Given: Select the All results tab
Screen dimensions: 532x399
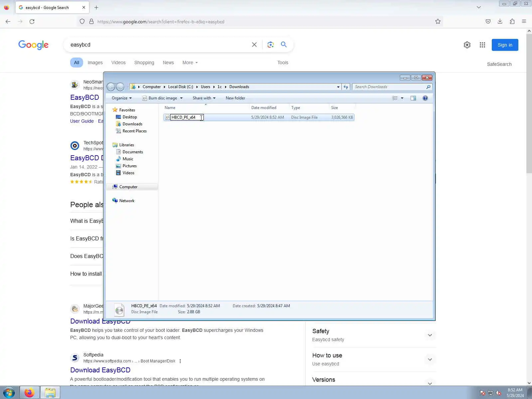Looking at the screenshot, I should (x=76, y=63).
